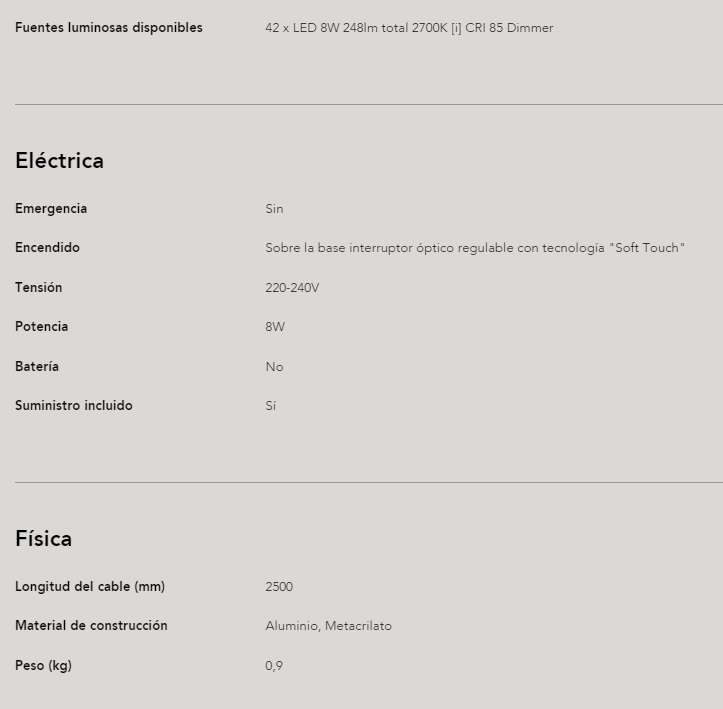Click the Sin value for Emergencia
Image resolution: width=723 pixels, height=709 pixels.
click(x=274, y=209)
